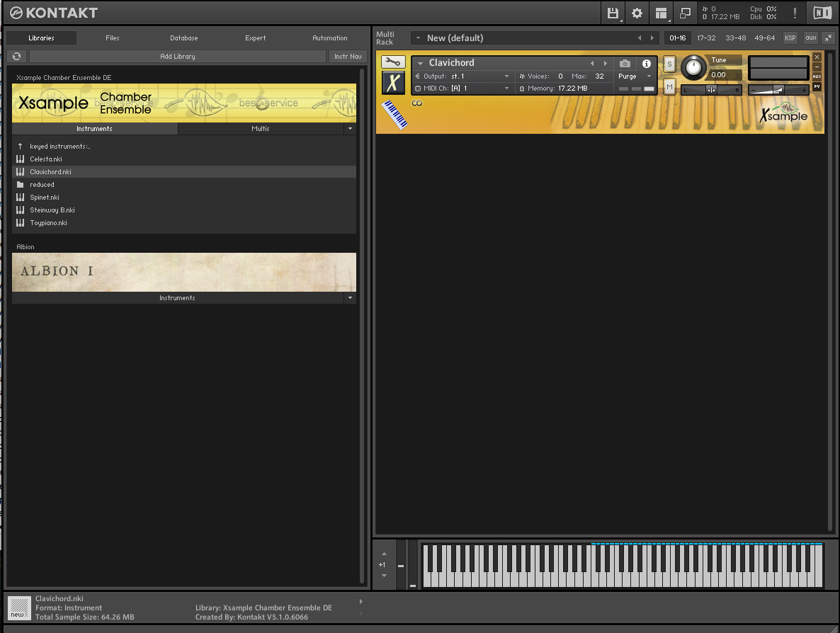
Task: Load Toypiano.nki instrument
Action: click(183, 223)
